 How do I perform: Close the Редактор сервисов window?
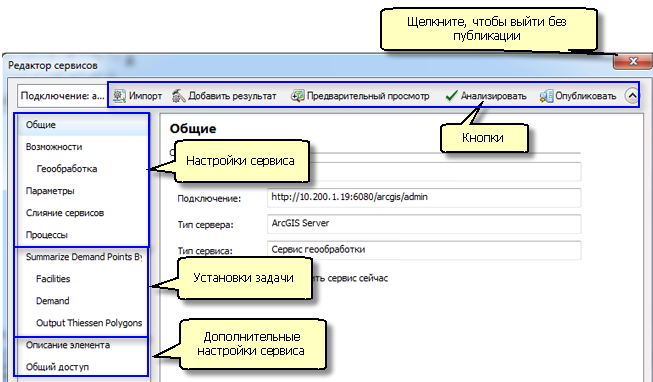click(x=633, y=62)
